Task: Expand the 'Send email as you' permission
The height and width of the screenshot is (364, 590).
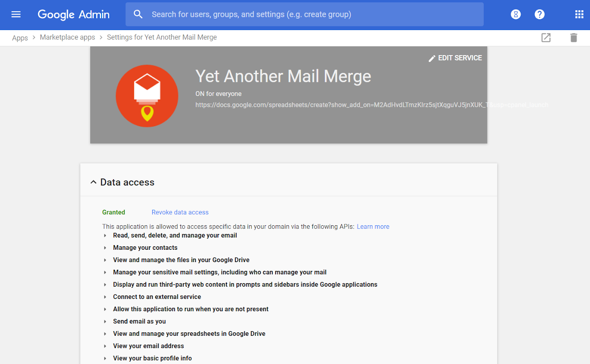Action: click(105, 322)
